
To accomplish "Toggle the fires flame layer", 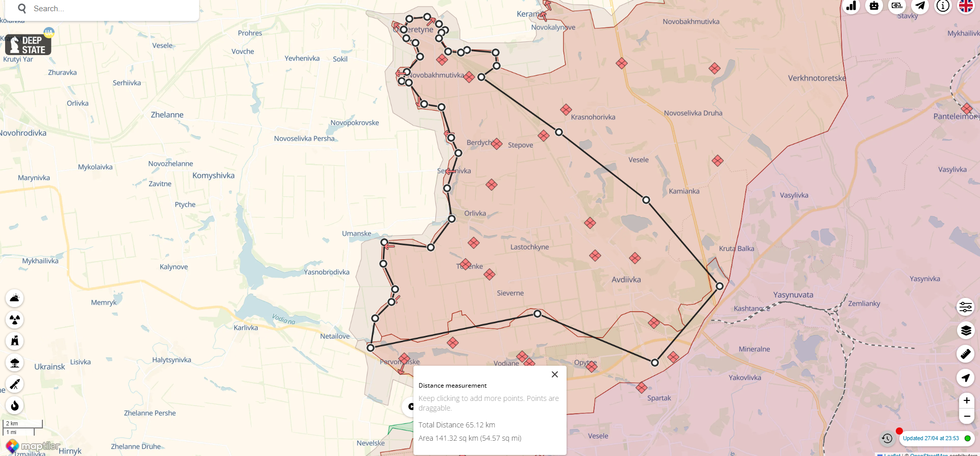I will pyautogui.click(x=15, y=406).
